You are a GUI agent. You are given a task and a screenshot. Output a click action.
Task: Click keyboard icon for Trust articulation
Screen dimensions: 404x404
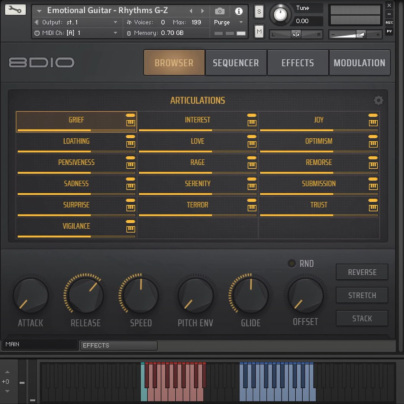click(373, 208)
